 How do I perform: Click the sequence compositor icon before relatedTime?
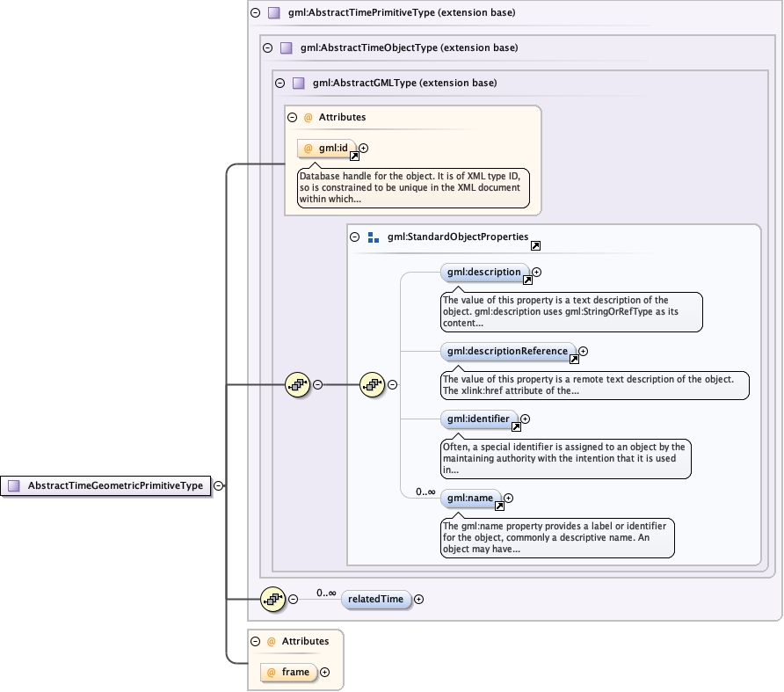pyautogui.click(x=273, y=599)
